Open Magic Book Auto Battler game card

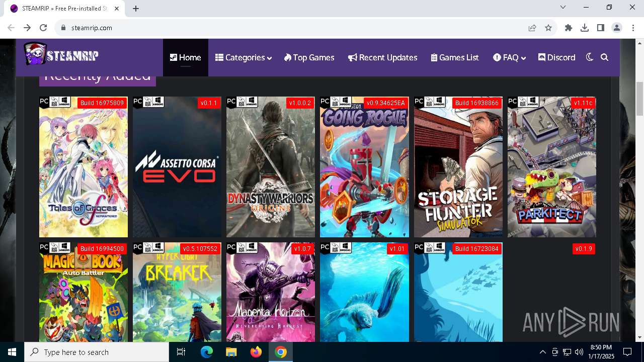point(84,292)
